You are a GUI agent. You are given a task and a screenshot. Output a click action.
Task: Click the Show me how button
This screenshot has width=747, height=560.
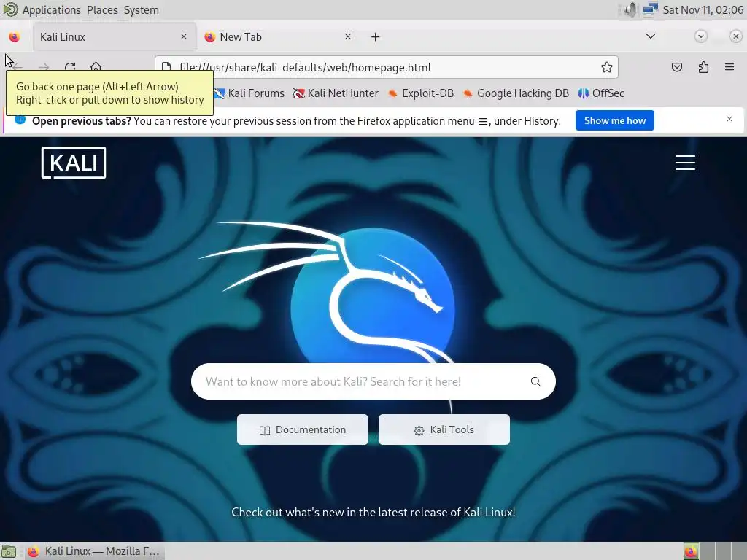coord(614,120)
